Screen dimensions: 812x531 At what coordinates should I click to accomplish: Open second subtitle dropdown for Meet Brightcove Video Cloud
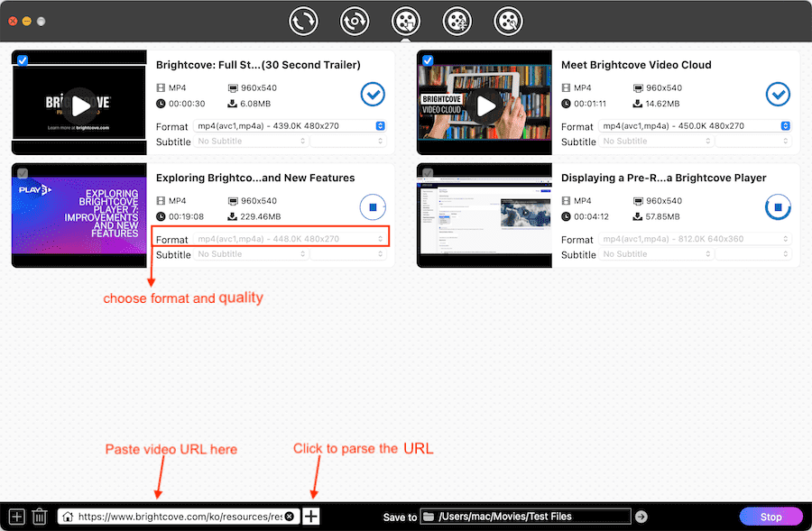point(753,141)
